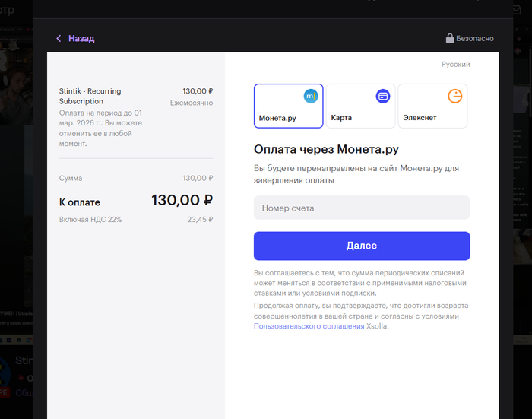
Task: Select the Монета.ру payment method tile
Action: pos(288,106)
